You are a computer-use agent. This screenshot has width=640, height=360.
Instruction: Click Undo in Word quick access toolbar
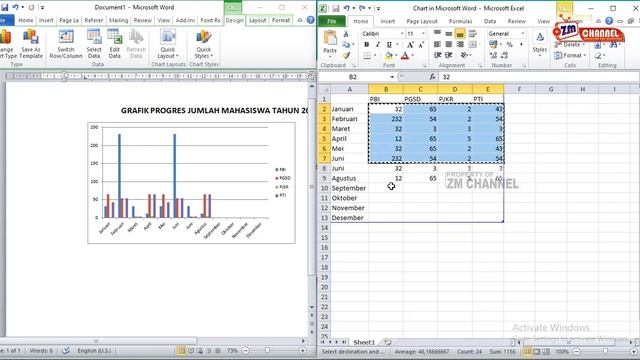tap(15, 7)
